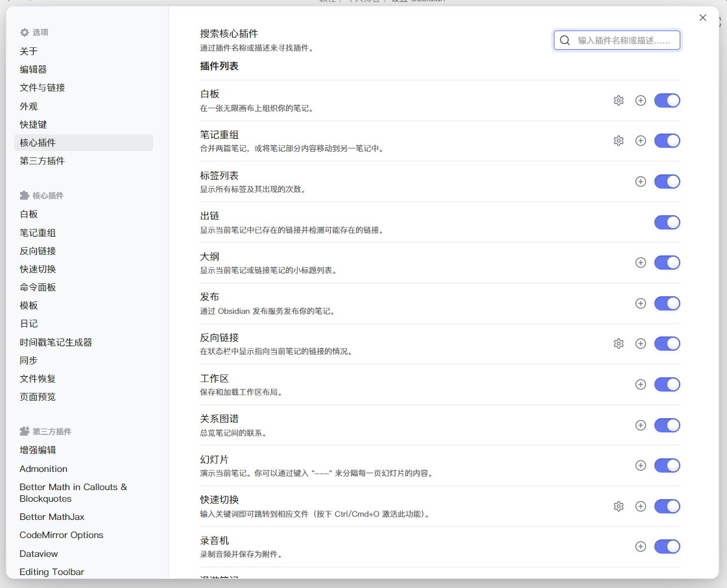
Task: Disable the 工作区 plugin toggle
Action: click(667, 384)
